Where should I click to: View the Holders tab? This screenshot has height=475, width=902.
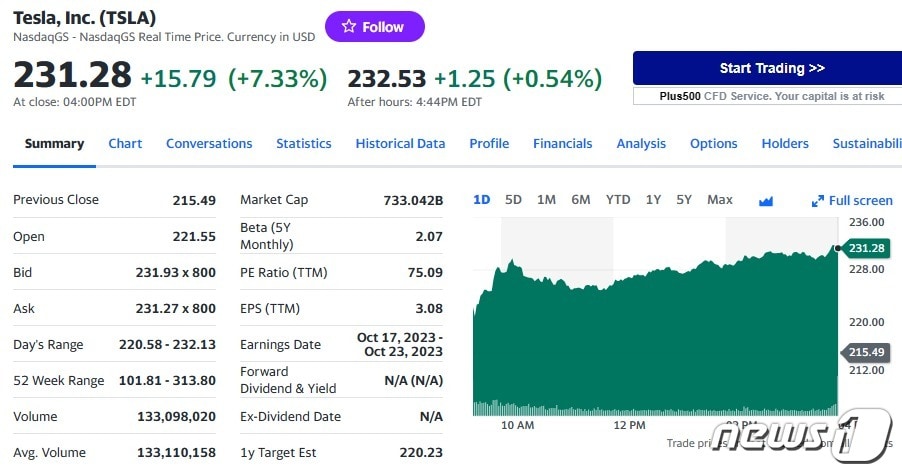pyautogui.click(x=785, y=144)
